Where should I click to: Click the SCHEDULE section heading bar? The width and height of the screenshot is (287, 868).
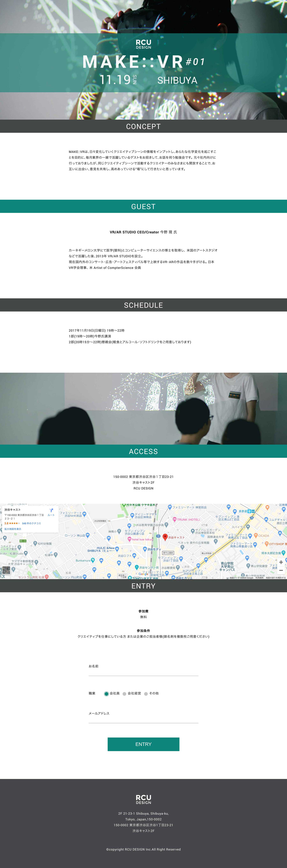[x=143, y=305]
